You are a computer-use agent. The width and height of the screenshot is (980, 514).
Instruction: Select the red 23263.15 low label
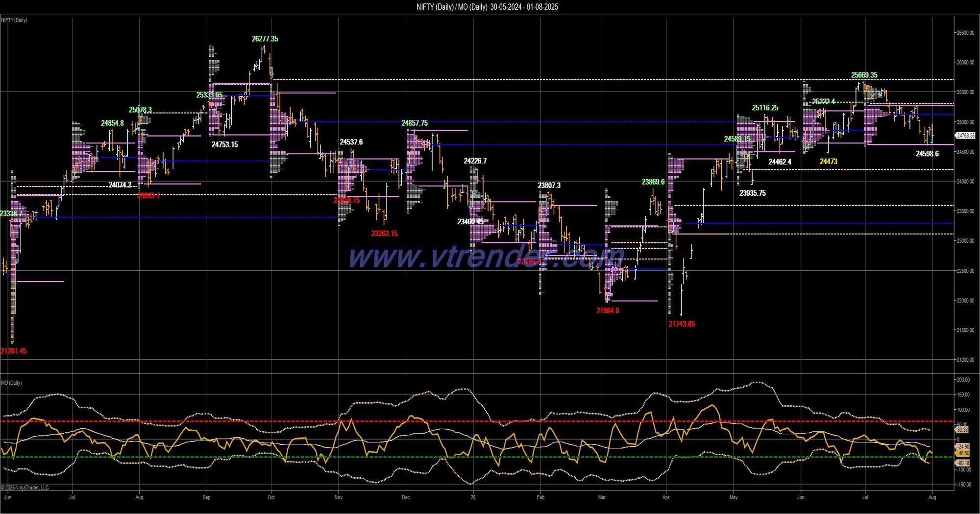pyautogui.click(x=384, y=234)
